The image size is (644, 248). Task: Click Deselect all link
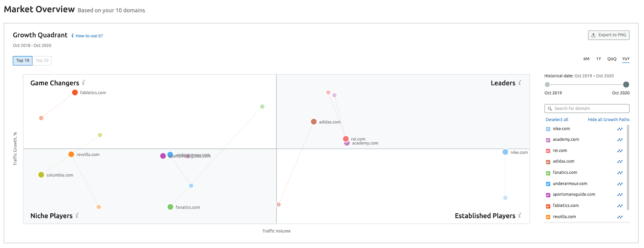click(557, 120)
